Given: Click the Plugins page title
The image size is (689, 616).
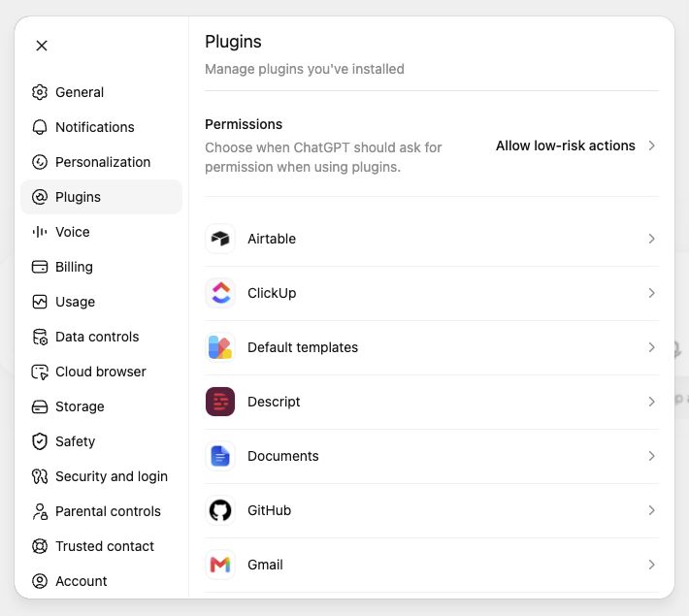Looking at the screenshot, I should [x=233, y=42].
